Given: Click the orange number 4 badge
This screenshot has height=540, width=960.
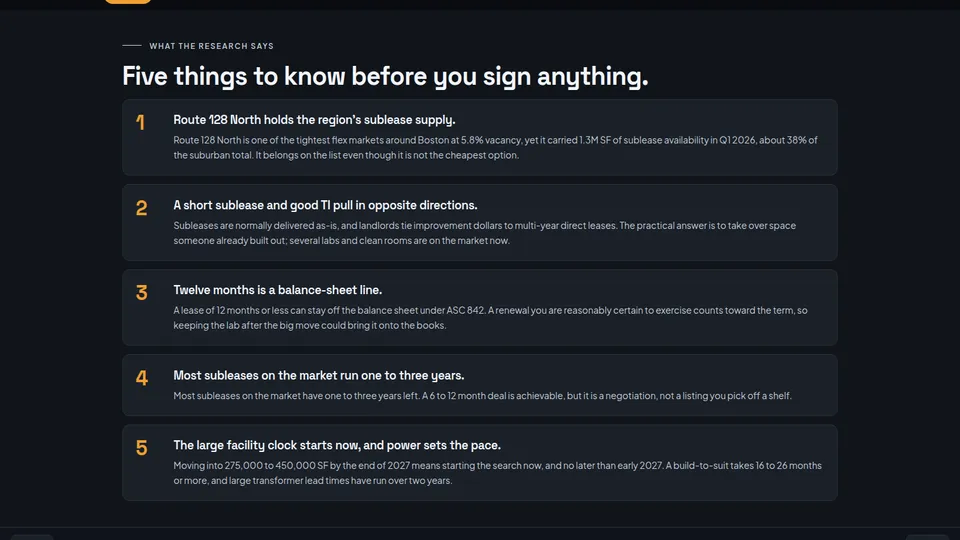Looking at the screenshot, I should click(141, 378).
